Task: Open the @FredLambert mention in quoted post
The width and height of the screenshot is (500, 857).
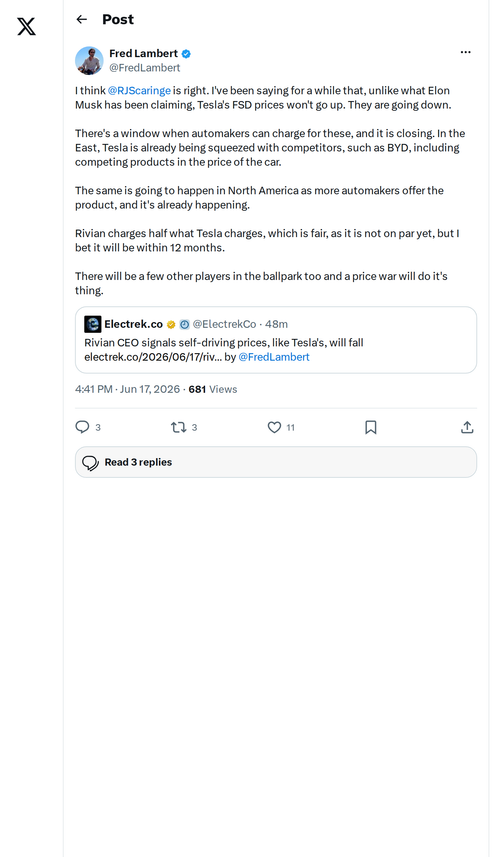Action: (x=274, y=357)
